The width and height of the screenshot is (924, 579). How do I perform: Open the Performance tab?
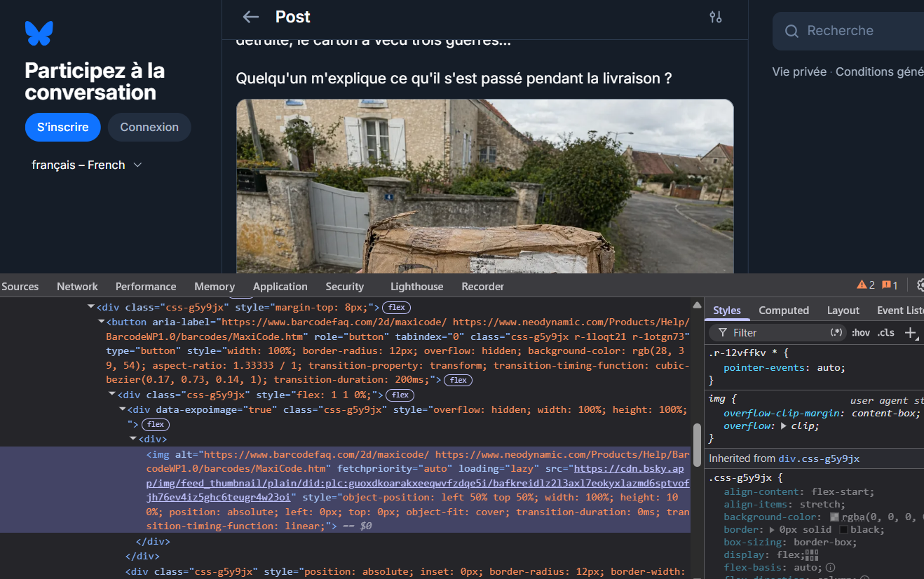pyautogui.click(x=146, y=286)
